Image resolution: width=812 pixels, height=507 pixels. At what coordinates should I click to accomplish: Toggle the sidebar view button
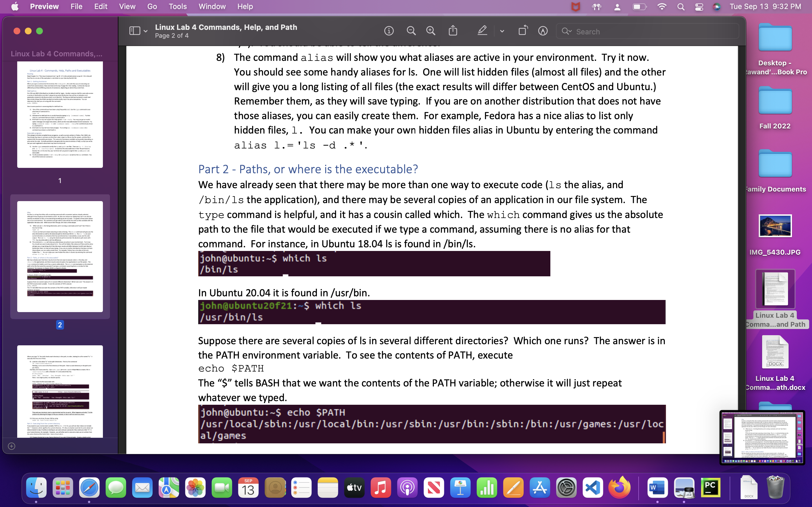[134, 31]
